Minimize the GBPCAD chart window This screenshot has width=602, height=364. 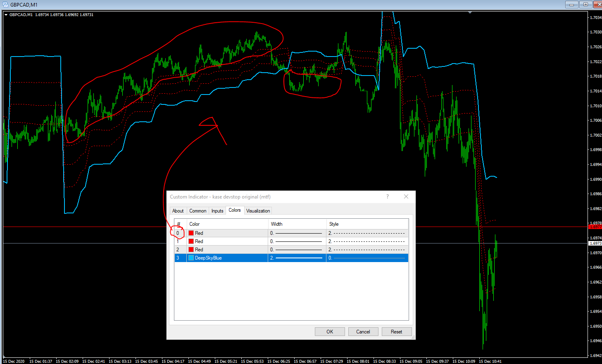[571, 5]
